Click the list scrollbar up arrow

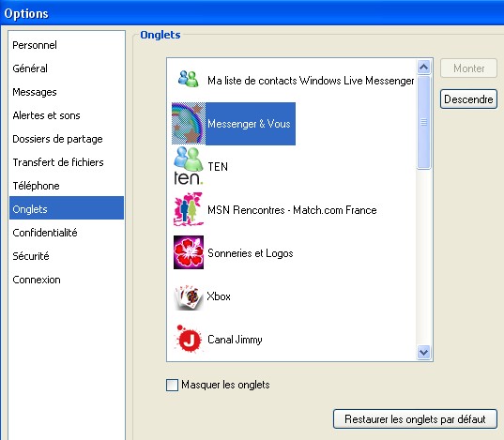tap(424, 68)
